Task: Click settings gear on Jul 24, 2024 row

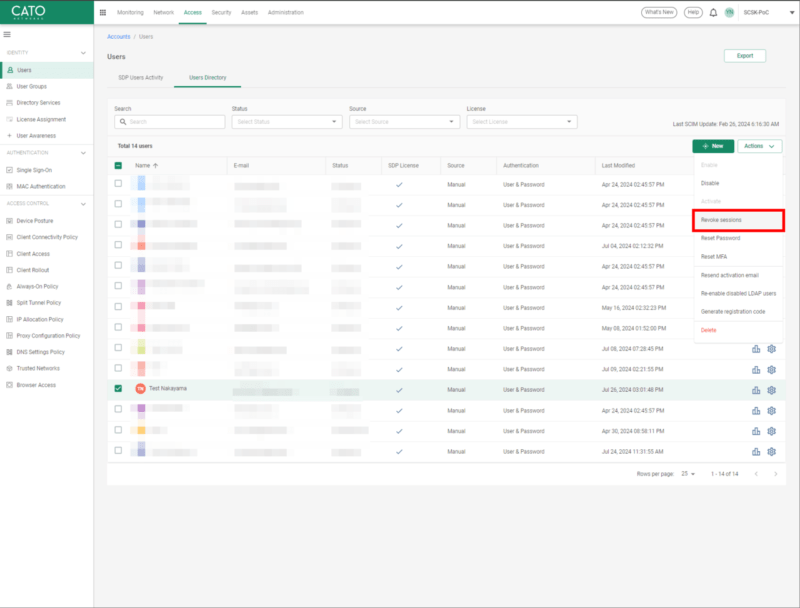Action: click(x=772, y=451)
